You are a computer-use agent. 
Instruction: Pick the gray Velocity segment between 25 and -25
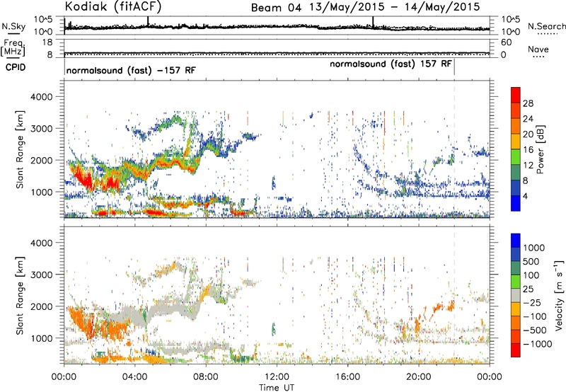tap(516, 295)
